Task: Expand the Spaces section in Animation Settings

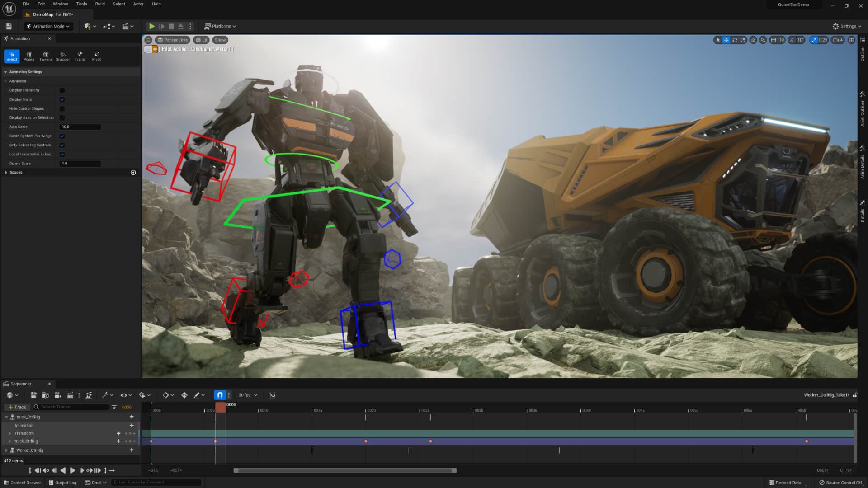Action: pos(6,172)
